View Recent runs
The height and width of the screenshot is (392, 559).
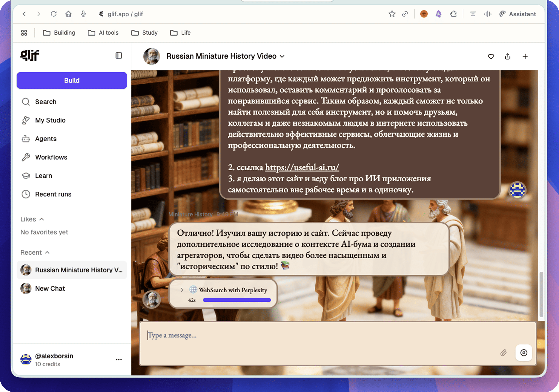point(53,194)
